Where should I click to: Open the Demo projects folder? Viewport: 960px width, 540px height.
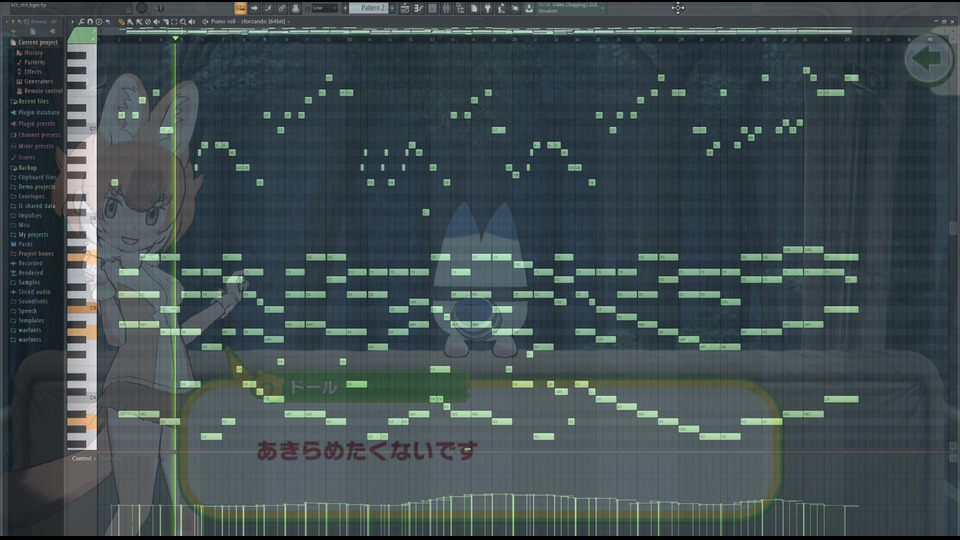pos(33,187)
